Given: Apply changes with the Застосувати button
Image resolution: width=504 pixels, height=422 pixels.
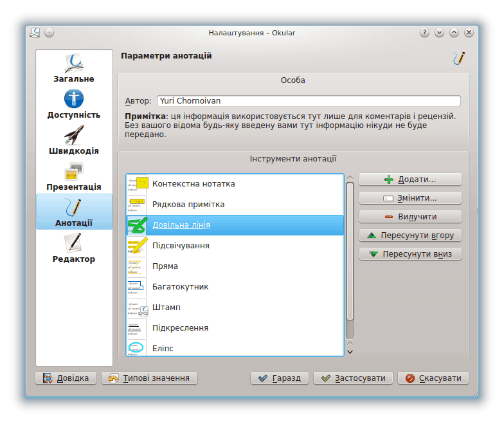Looking at the screenshot, I should [x=353, y=378].
